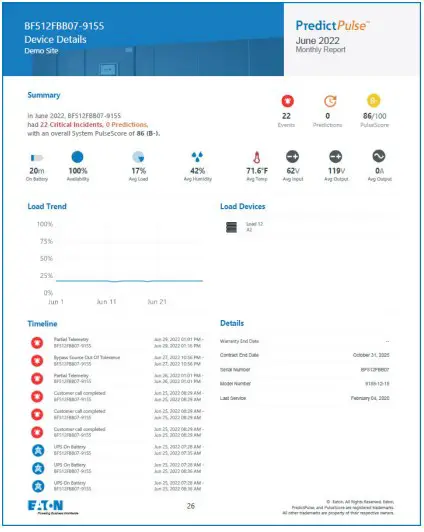Viewport: 424px width, 532px height.
Task: Click the page number '26' in footer
Action: pos(191,506)
